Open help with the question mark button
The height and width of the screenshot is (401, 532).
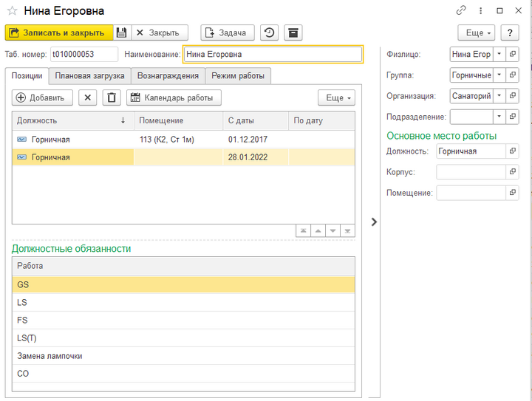click(x=510, y=32)
